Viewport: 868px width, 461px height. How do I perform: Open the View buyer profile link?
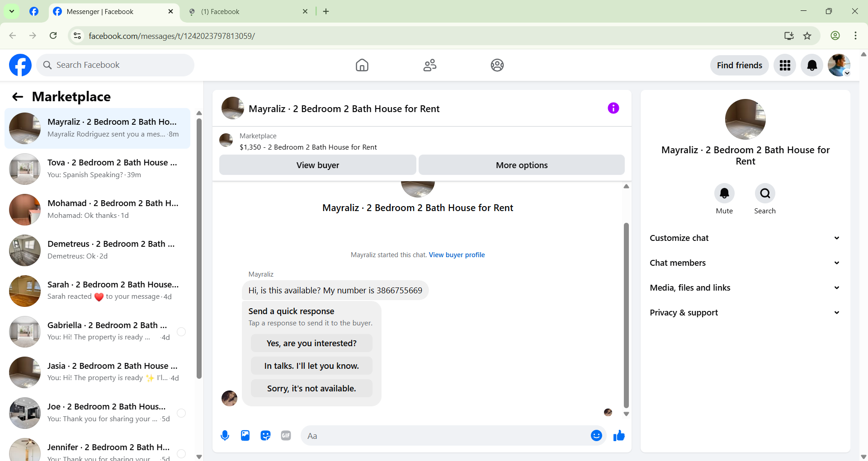[x=457, y=255]
